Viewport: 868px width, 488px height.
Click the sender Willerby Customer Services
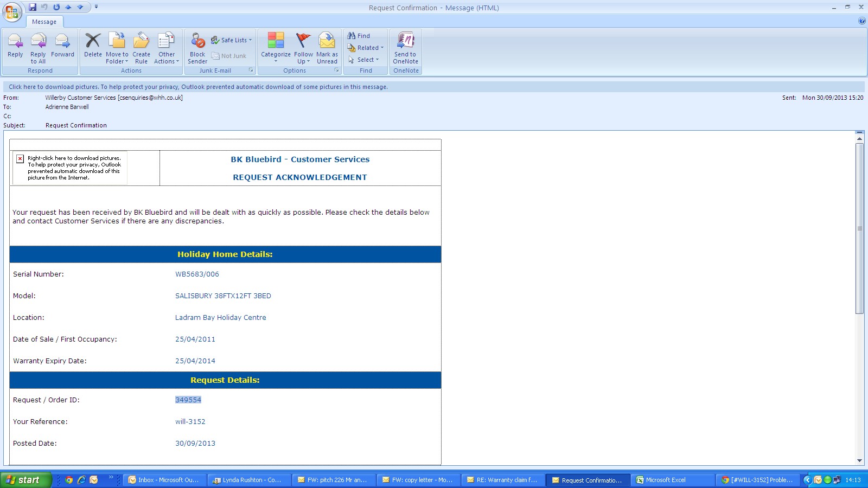pyautogui.click(x=114, y=98)
